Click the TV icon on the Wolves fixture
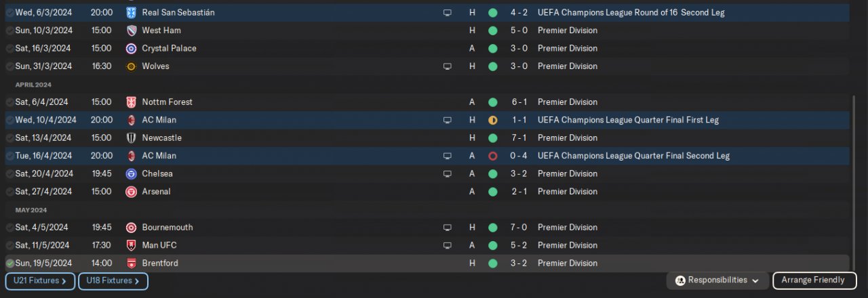868x298 pixels. [x=447, y=66]
